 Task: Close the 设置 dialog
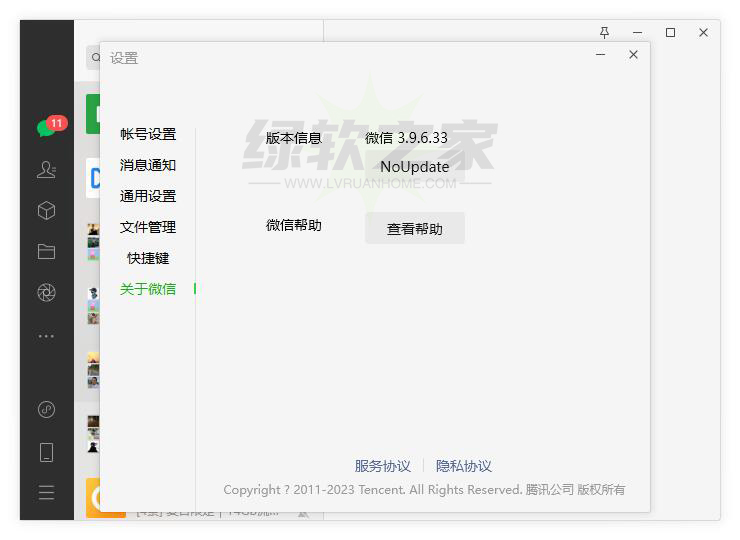click(x=633, y=55)
